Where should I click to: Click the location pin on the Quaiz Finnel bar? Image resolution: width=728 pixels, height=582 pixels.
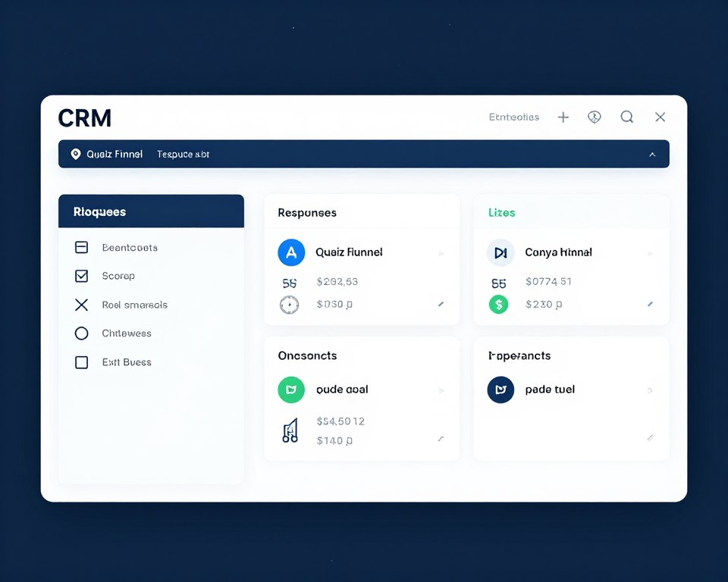coord(75,154)
